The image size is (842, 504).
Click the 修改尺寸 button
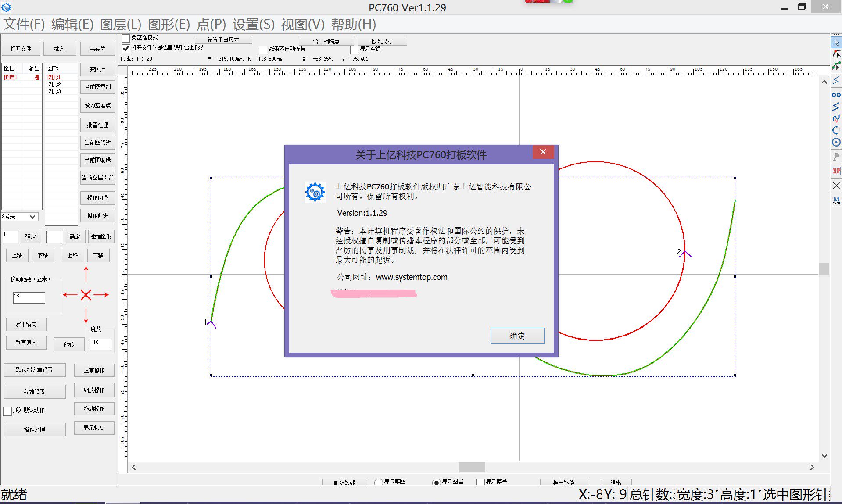click(382, 41)
